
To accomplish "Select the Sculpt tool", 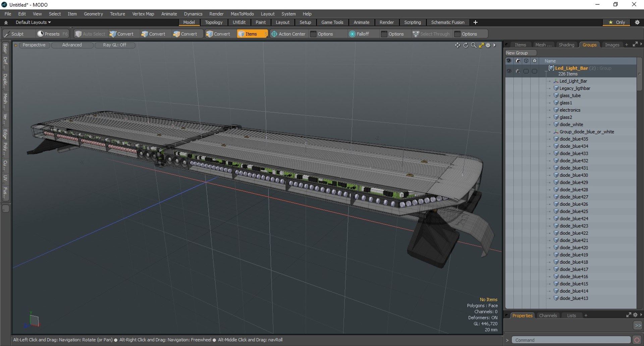I will (x=14, y=34).
